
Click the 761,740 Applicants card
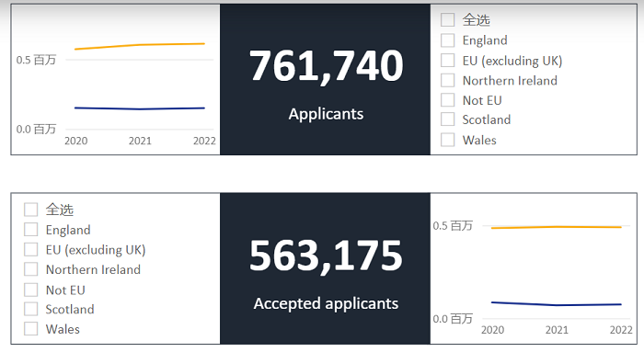click(x=326, y=80)
